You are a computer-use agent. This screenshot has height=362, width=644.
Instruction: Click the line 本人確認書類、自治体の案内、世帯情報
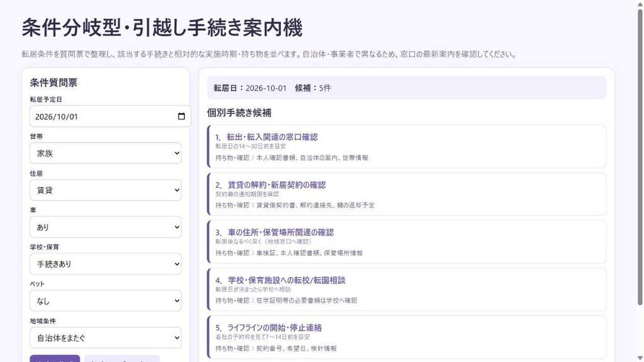coord(312,158)
